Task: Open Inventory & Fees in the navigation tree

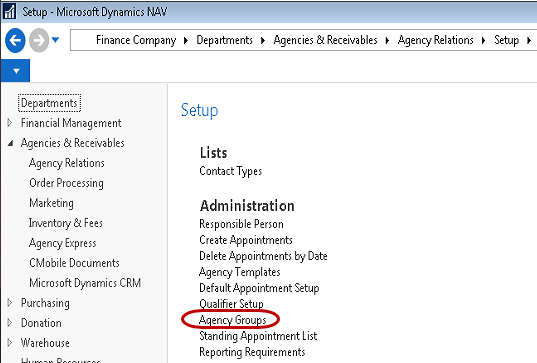Action: point(66,223)
